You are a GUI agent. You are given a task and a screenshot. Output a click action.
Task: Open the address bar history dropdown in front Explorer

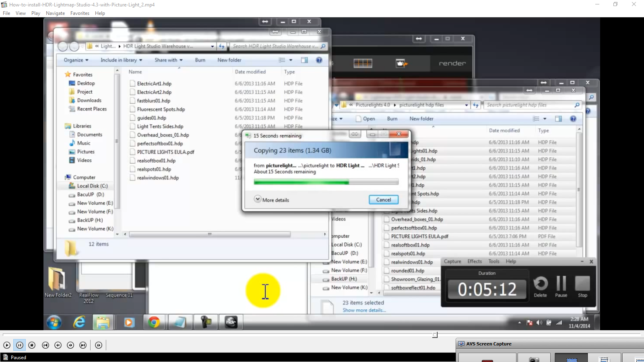(x=213, y=46)
